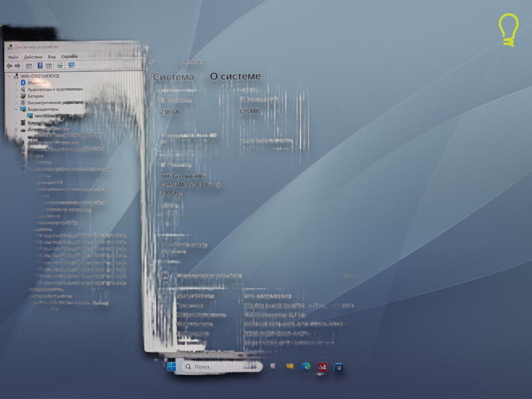The height and width of the screenshot is (399, 532).
Task: Click the gear with green arrow toolbar icon
Action: (x=60, y=66)
